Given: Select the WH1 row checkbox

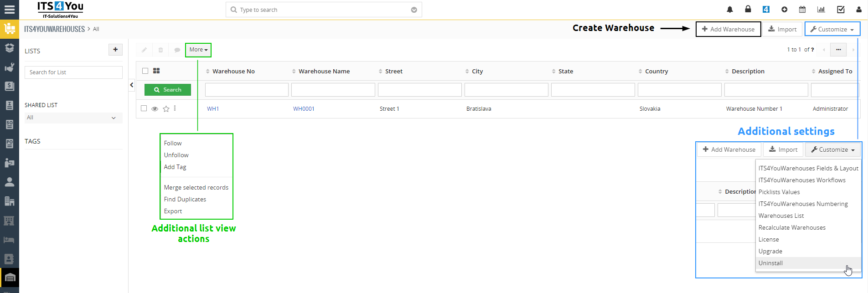Looking at the screenshot, I should pos(144,108).
